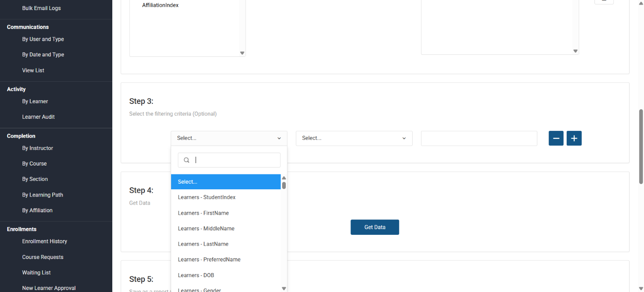Click the minus remove filter button
Screen dimensions: 644x292
tap(556, 138)
